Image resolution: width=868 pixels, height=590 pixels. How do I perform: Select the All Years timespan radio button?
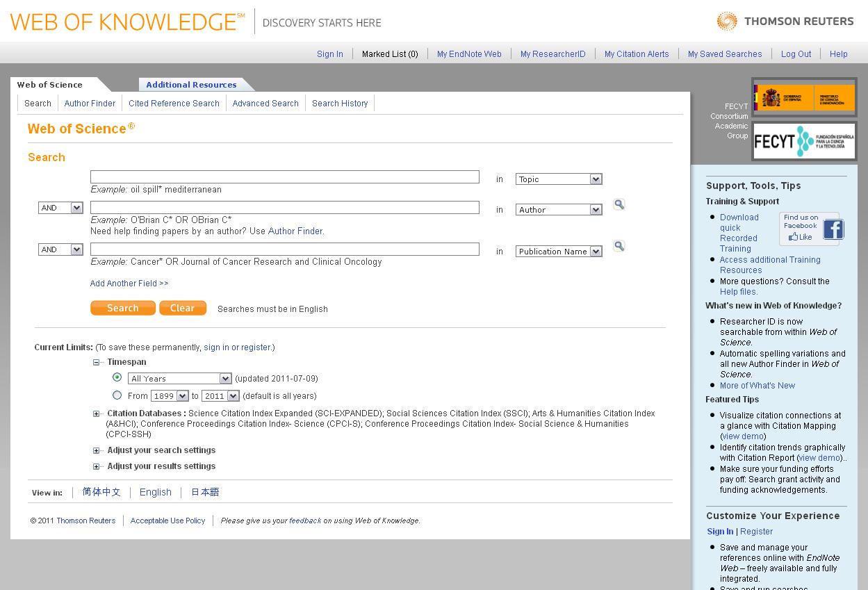[117, 377]
